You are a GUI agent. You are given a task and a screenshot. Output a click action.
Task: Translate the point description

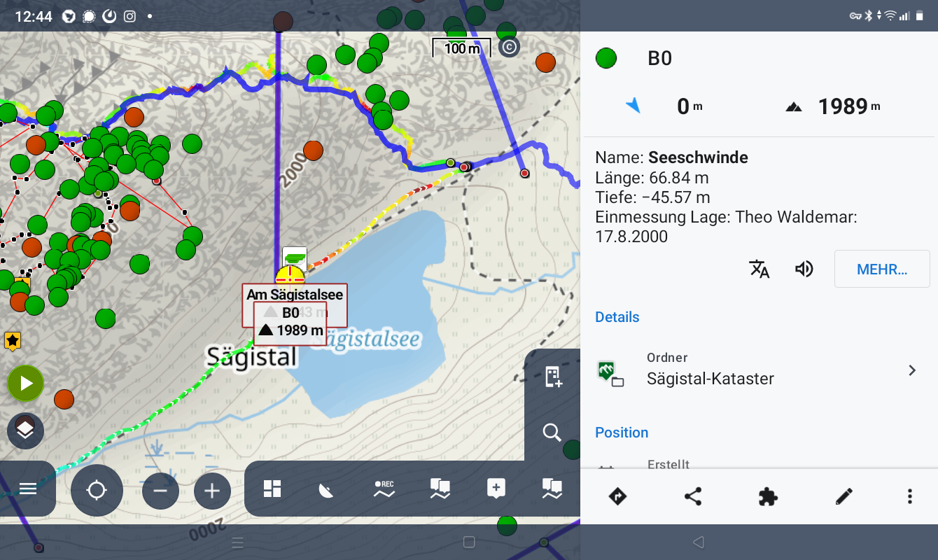click(759, 269)
